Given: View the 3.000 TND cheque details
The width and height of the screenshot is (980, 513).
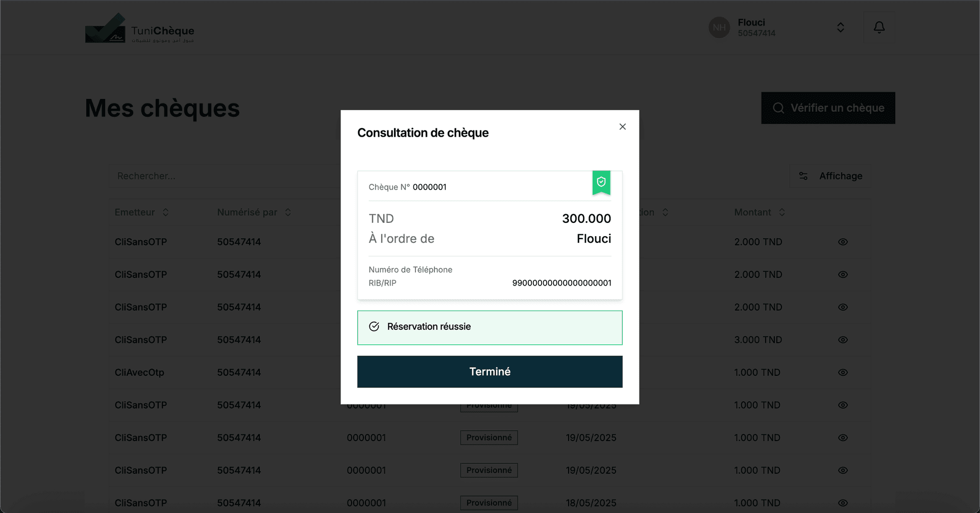Looking at the screenshot, I should (843, 340).
